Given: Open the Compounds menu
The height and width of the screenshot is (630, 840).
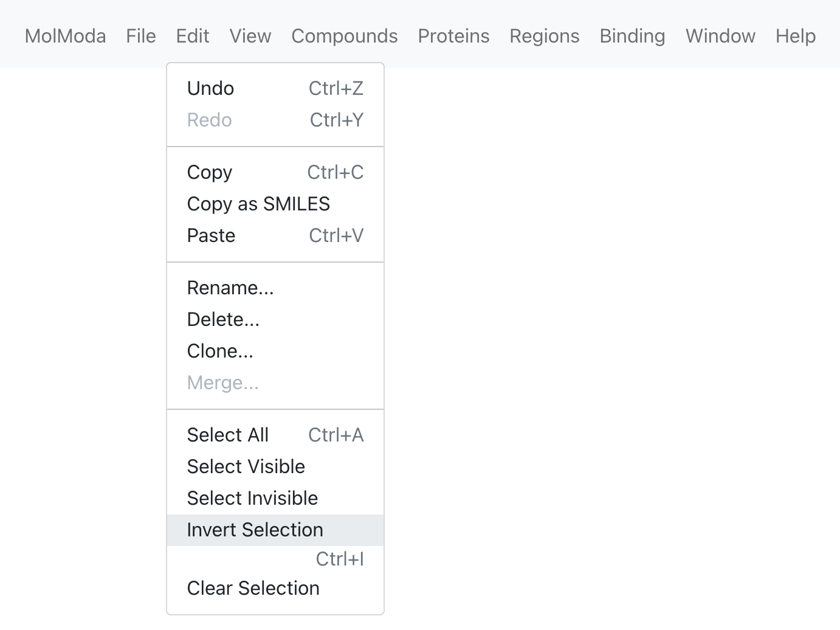Looking at the screenshot, I should (345, 36).
